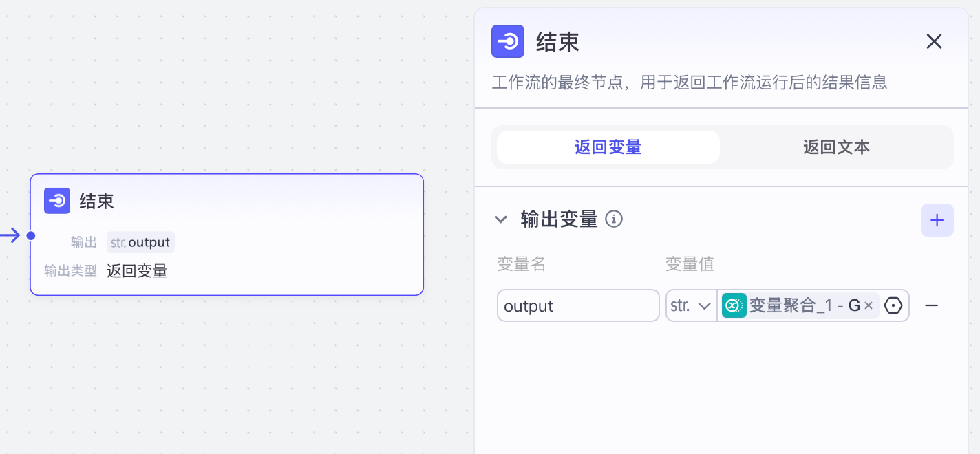Close the 结束 settings panel

(934, 42)
